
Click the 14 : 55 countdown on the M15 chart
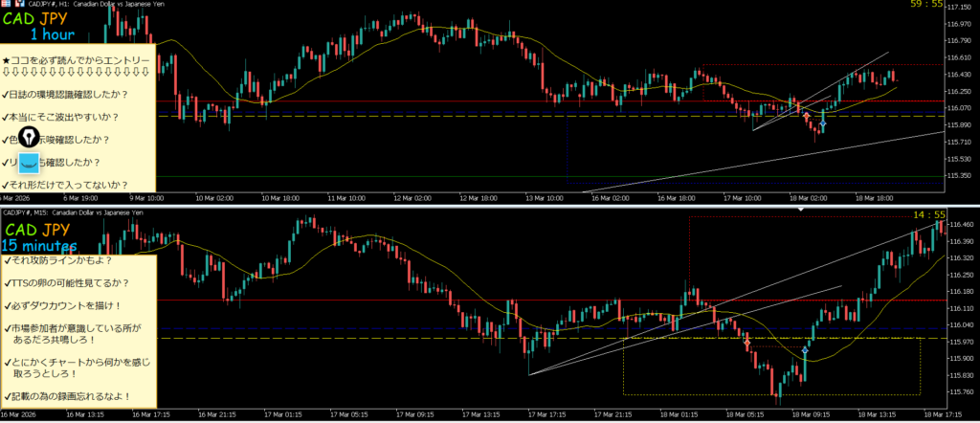coord(929,214)
